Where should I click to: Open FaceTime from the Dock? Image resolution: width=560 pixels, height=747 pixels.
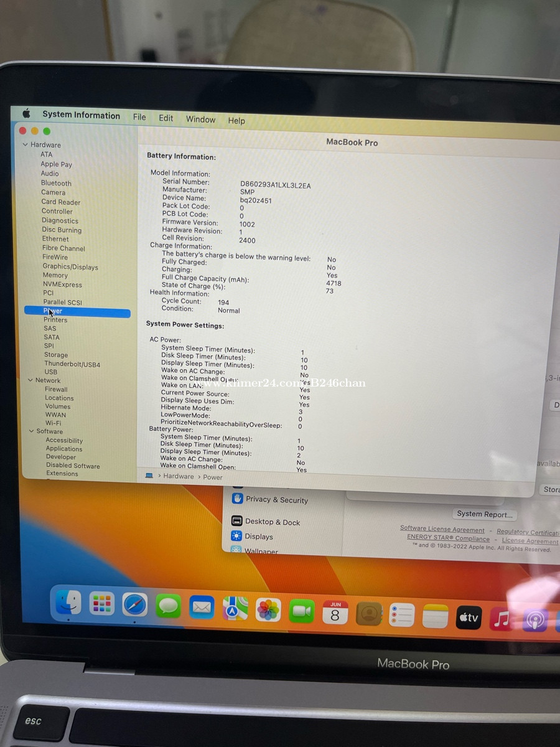click(302, 611)
